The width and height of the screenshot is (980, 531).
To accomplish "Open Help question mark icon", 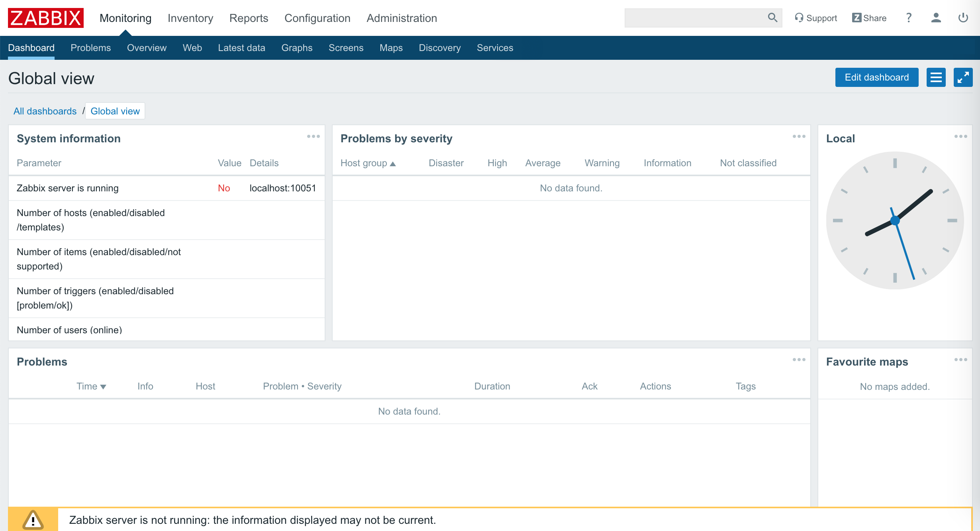I will pyautogui.click(x=909, y=18).
